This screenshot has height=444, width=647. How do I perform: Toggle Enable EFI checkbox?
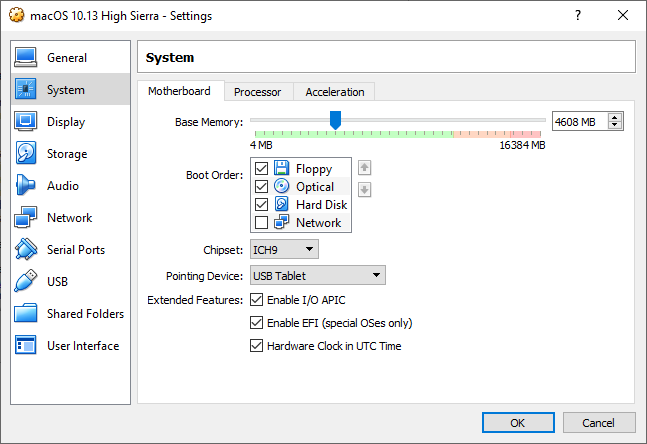[x=257, y=323]
